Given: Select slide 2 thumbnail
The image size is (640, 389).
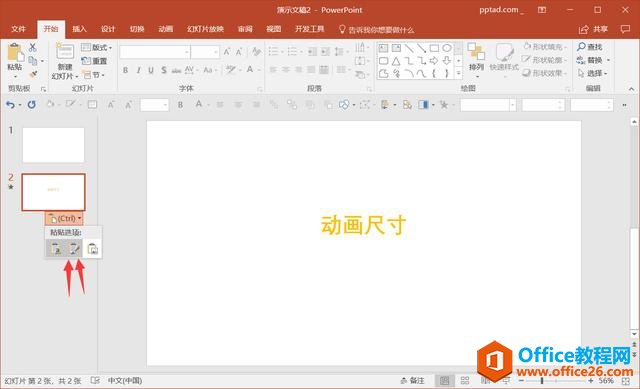Looking at the screenshot, I should tap(53, 192).
